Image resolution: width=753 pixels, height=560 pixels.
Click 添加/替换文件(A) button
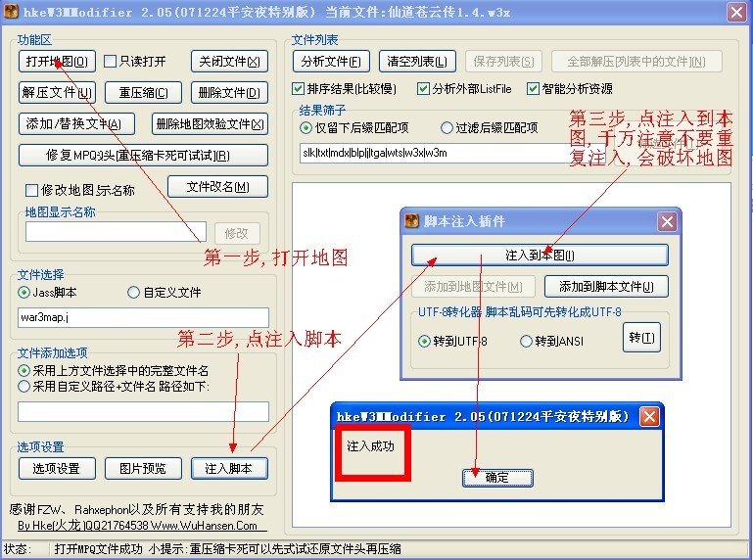point(76,124)
